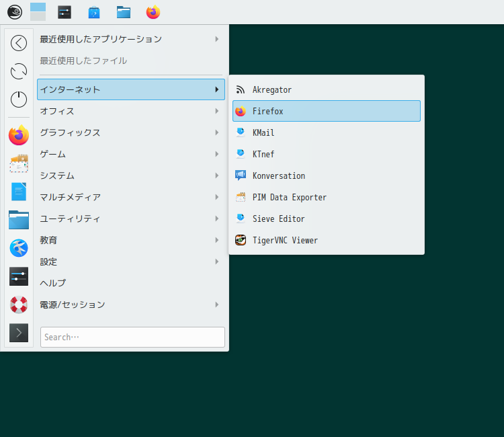The image size is (504, 437).
Task: Launch Firefox from the top panel
Action: coord(153,12)
